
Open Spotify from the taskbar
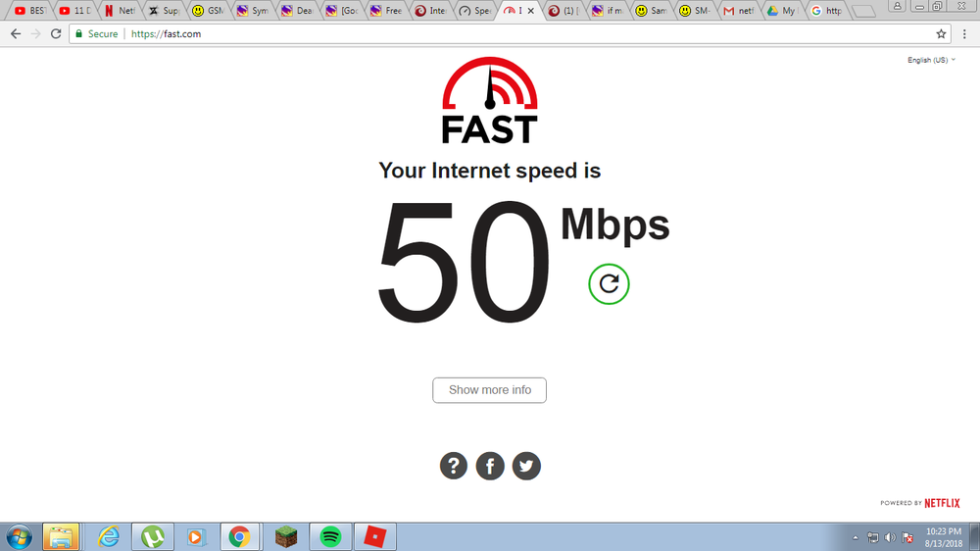point(330,536)
